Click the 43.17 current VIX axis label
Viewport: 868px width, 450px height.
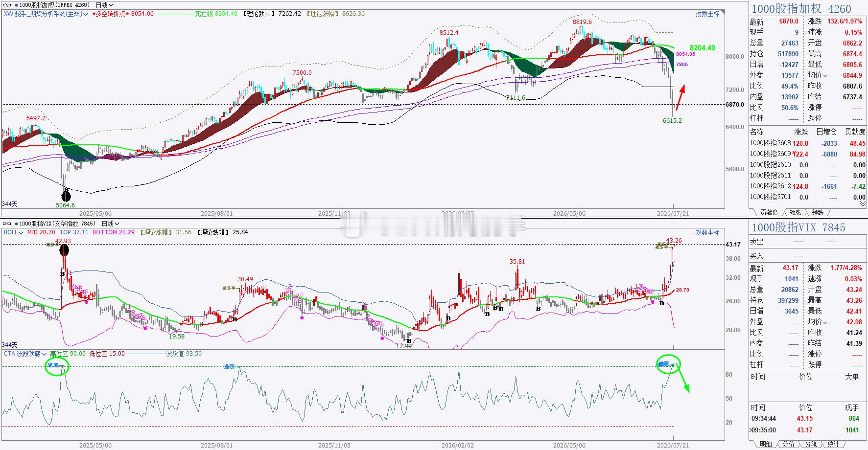coord(733,245)
